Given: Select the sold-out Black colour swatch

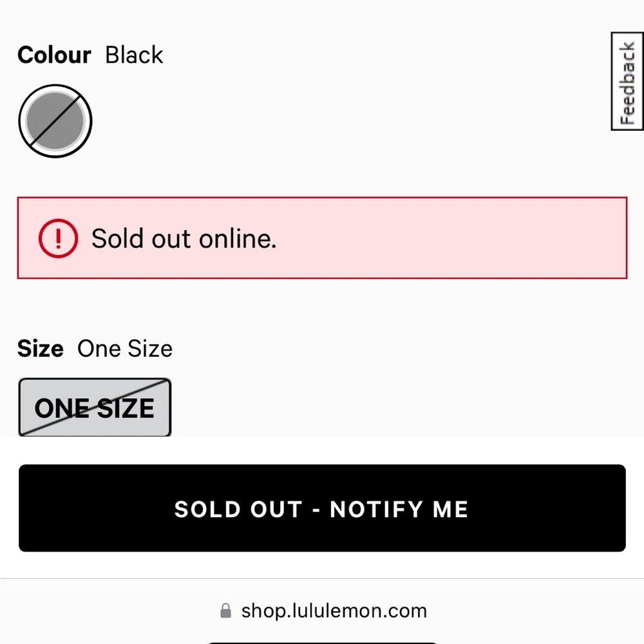Looking at the screenshot, I should (55, 121).
